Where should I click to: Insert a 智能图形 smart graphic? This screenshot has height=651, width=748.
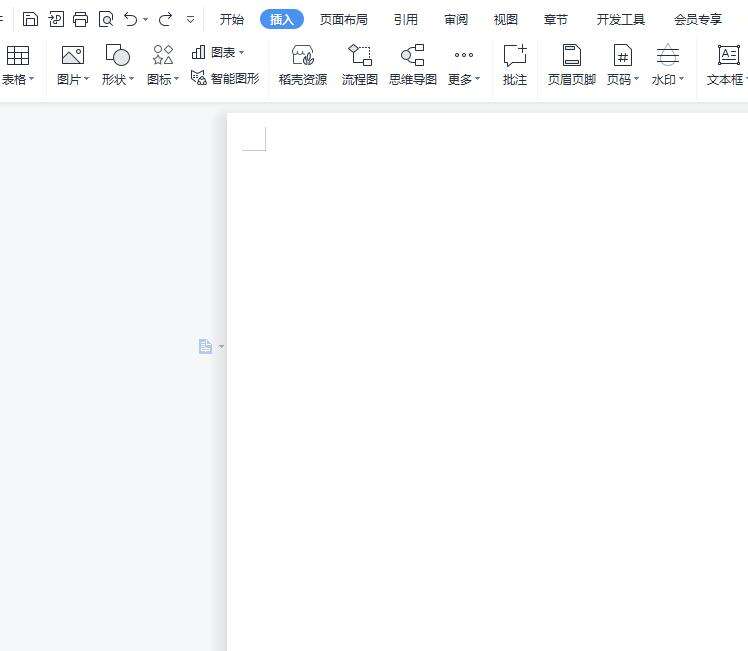pos(225,78)
